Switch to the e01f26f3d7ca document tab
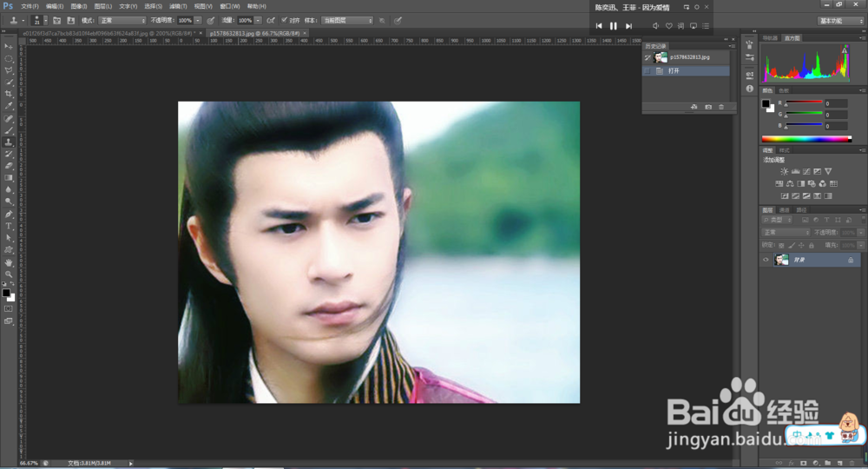Image resolution: width=868 pixels, height=469 pixels. (110, 33)
